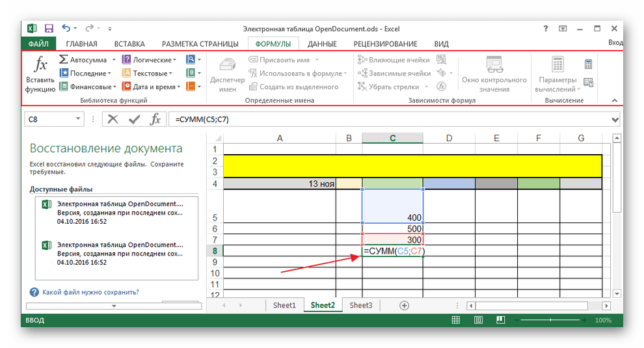644x348 pixels.
Task: Click the Зависимые ячейки button
Action: [394, 73]
